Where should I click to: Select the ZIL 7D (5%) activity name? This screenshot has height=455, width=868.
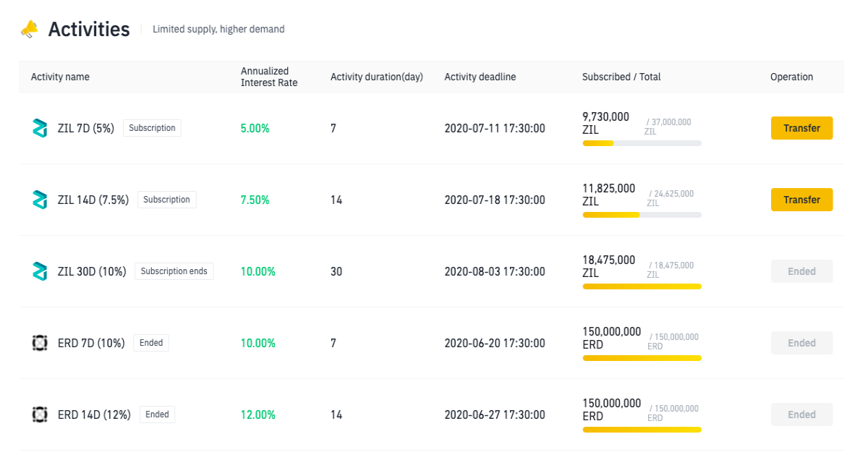pyautogui.click(x=86, y=128)
